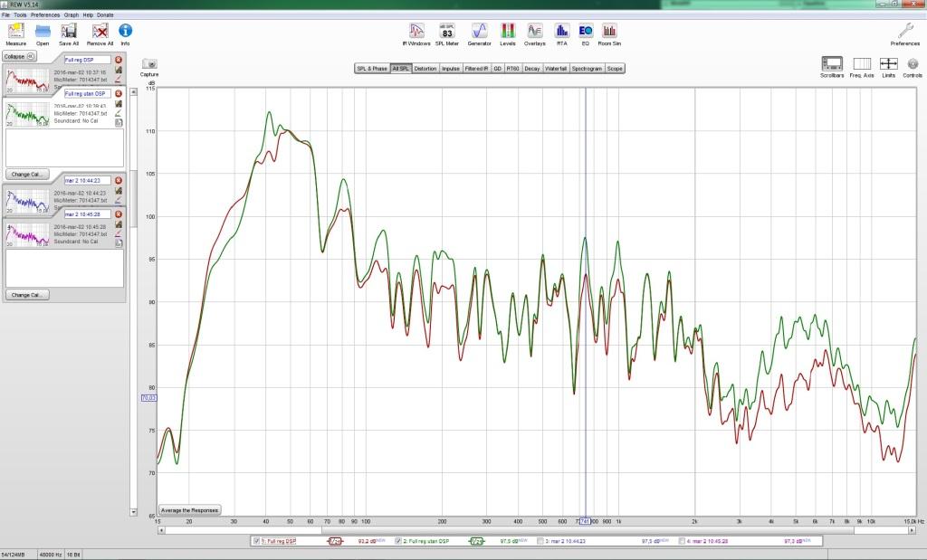Image resolution: width=927 pixels, height=560 pixels.
Task: Switch to the Waterfall tab
Action: [x=555, y=68]
